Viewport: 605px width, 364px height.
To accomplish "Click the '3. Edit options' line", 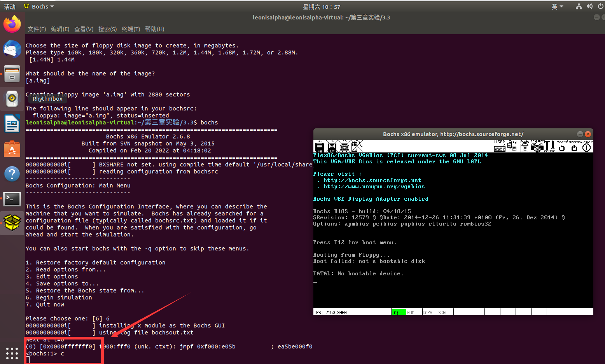I will pyautogui.click(x=52, y=276).
